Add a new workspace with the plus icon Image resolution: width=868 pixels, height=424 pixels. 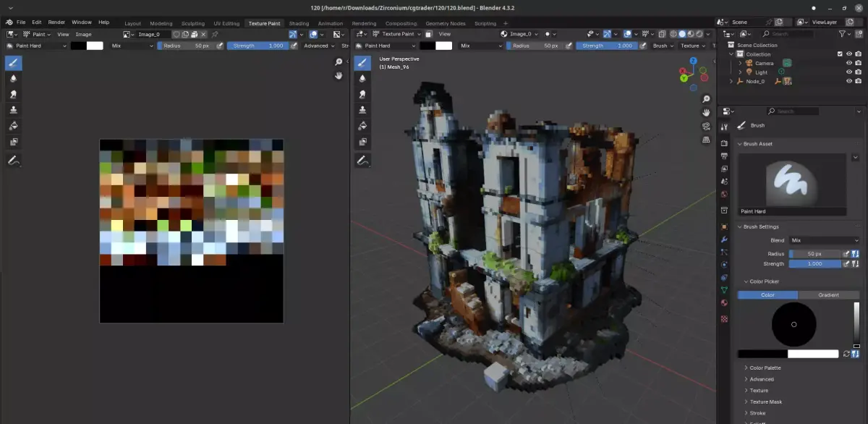tap(504, 23)
